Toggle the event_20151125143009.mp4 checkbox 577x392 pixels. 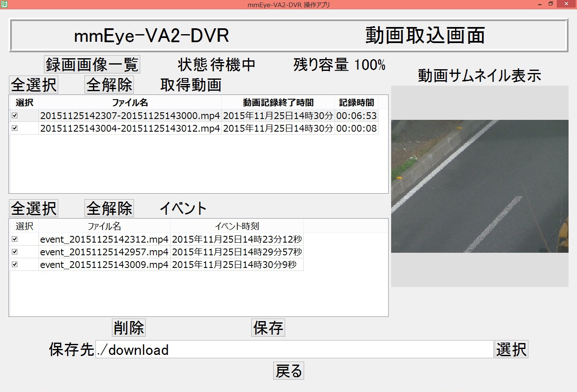pos(15,265)
